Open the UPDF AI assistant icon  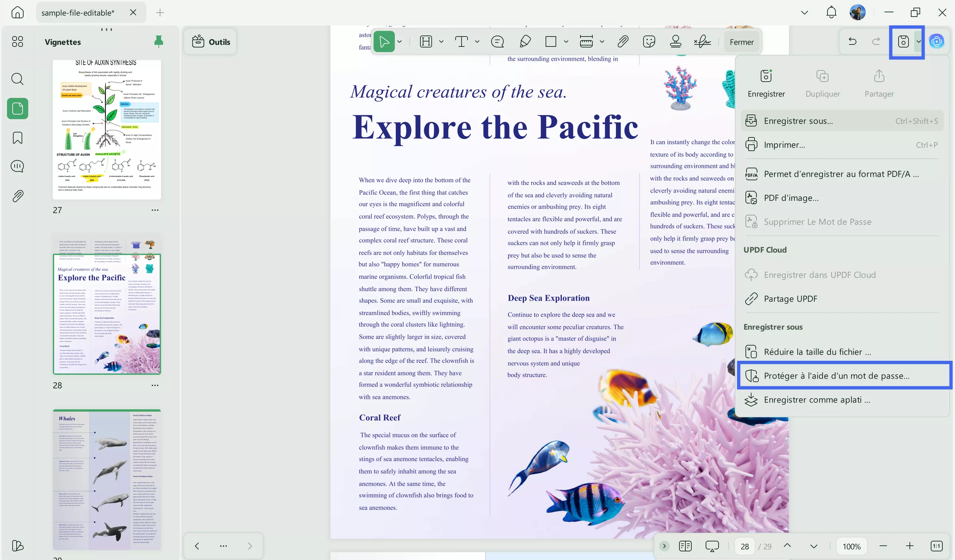point(936,41)
